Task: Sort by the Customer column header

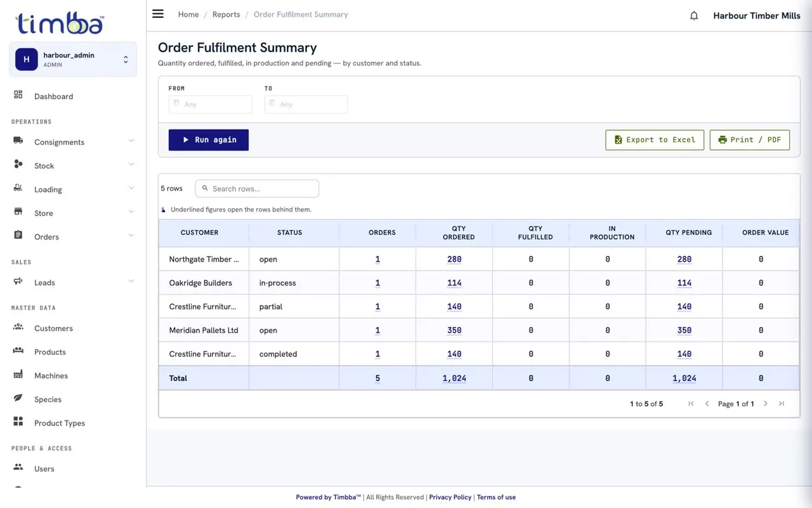Action: coord(200,233)
